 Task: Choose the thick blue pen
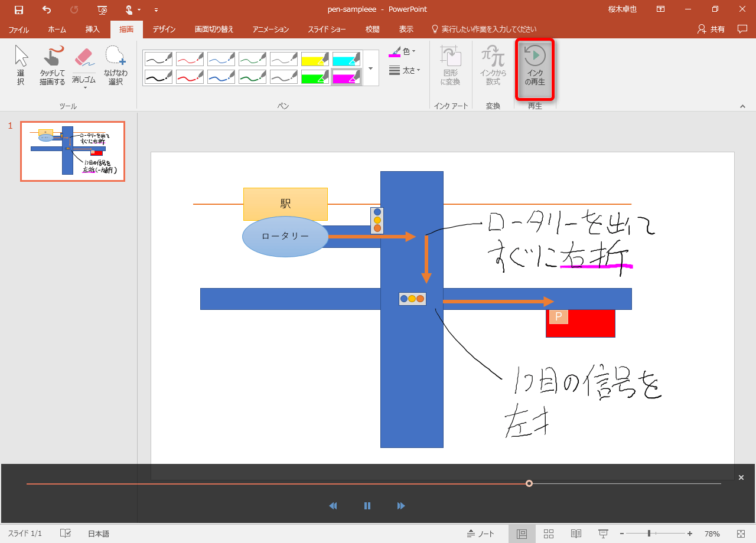click(x=221, y=77)
